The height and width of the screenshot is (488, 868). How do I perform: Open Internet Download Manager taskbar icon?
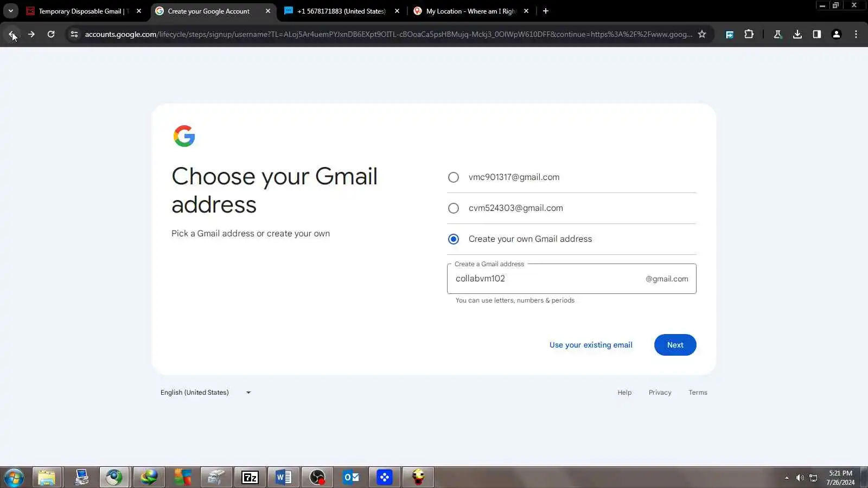point(149,478)
